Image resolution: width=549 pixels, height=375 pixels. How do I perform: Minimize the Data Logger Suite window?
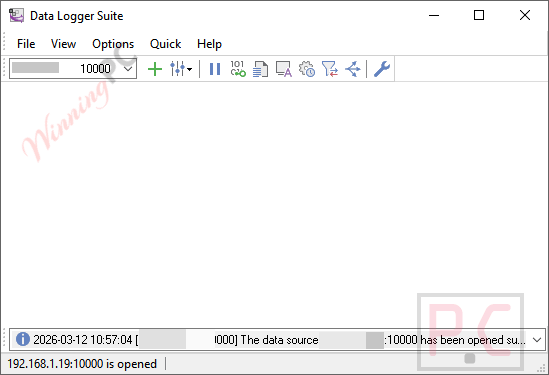pyautogui.click(x=434, y=15)
